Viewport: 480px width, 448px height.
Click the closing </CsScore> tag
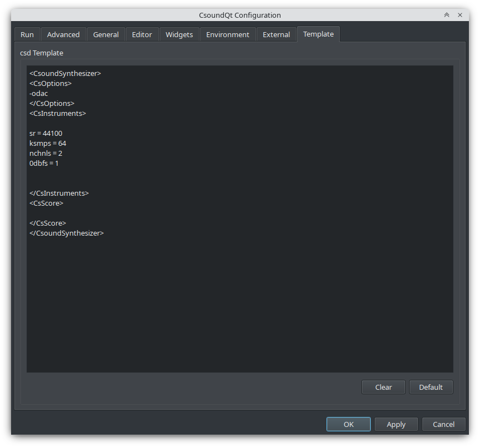(48, 223)
